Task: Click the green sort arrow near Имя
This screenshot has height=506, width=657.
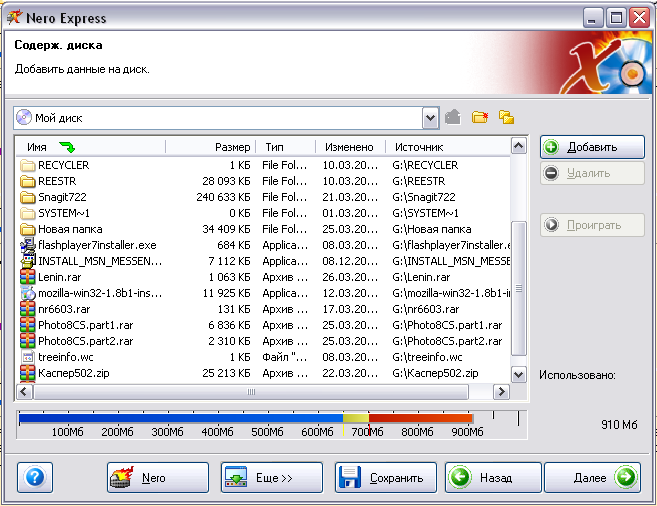Action: click(67, 147)
